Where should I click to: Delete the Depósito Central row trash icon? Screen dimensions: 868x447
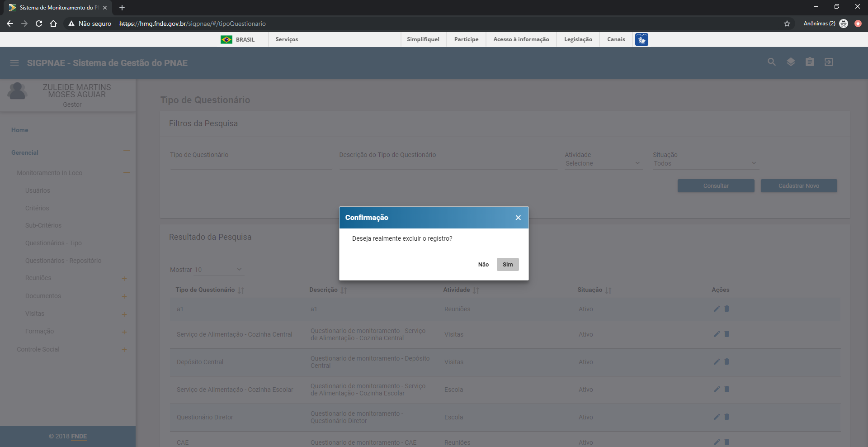coord(727,361)
